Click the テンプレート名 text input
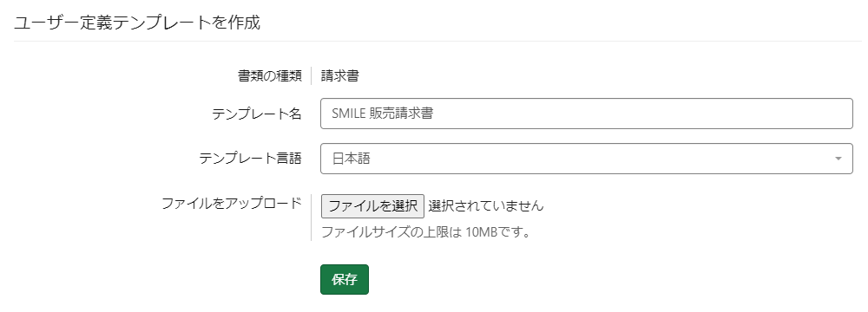This screenshot has width=868, height=312. [x=586, y=114]
